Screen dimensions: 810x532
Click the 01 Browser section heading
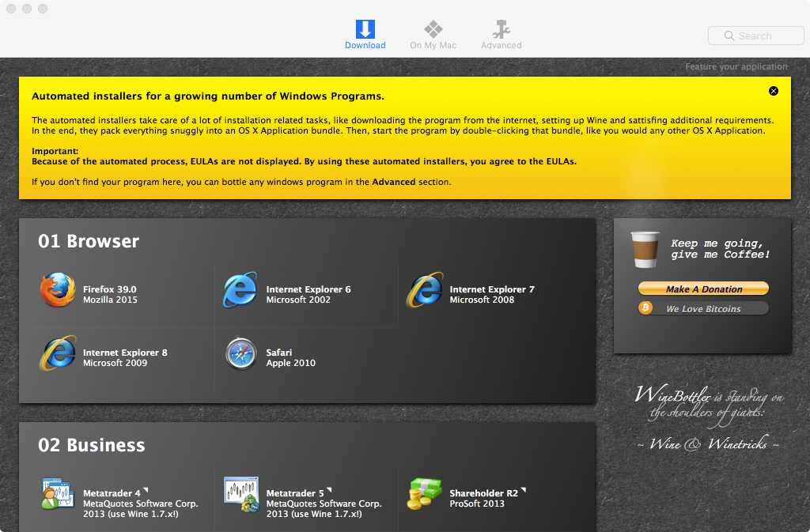coord(89,241)
